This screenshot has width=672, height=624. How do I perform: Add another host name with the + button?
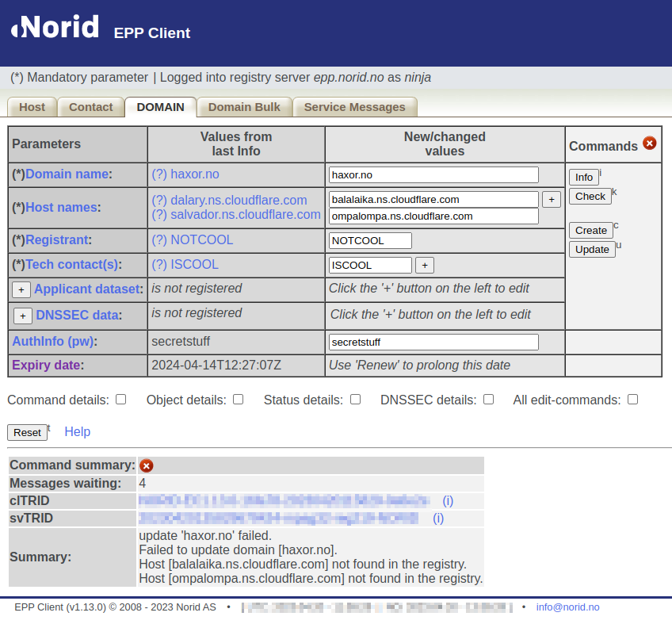pos(551,200)
